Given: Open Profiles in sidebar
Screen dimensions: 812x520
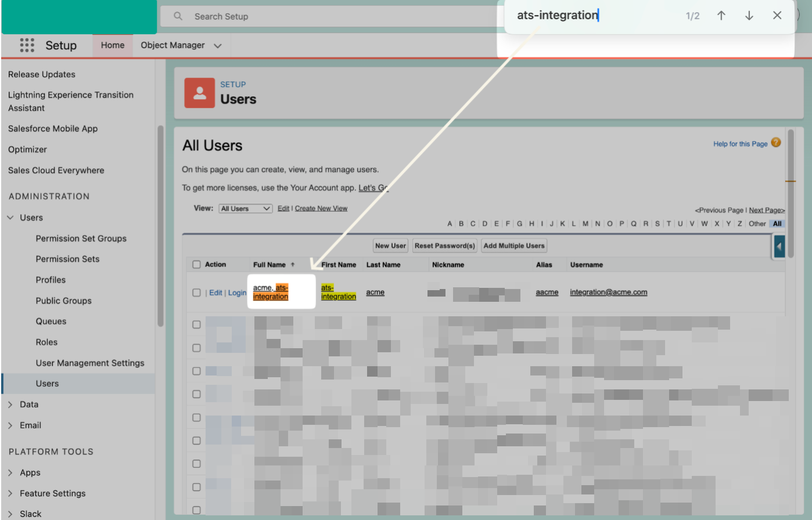Looking at the screenshot, I should (51, 280).
